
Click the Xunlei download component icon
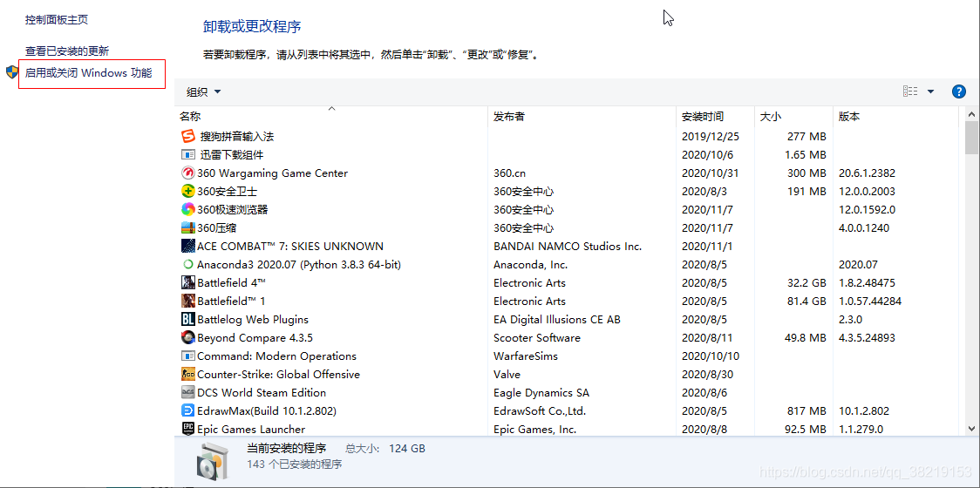point(188,154)
